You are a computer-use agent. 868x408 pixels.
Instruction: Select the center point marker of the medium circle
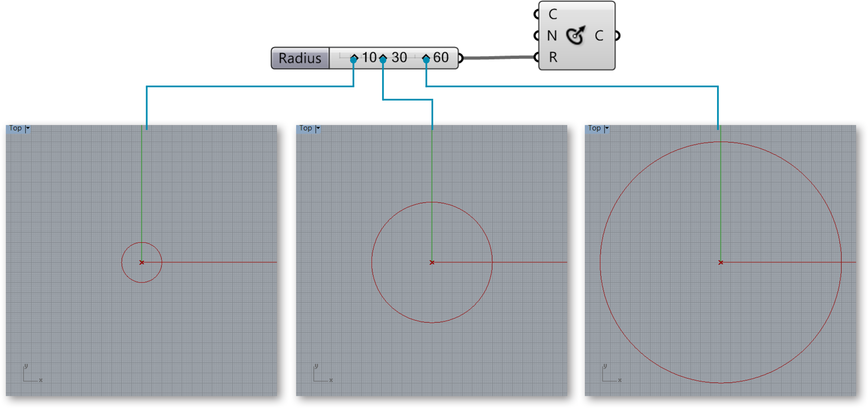432,262
